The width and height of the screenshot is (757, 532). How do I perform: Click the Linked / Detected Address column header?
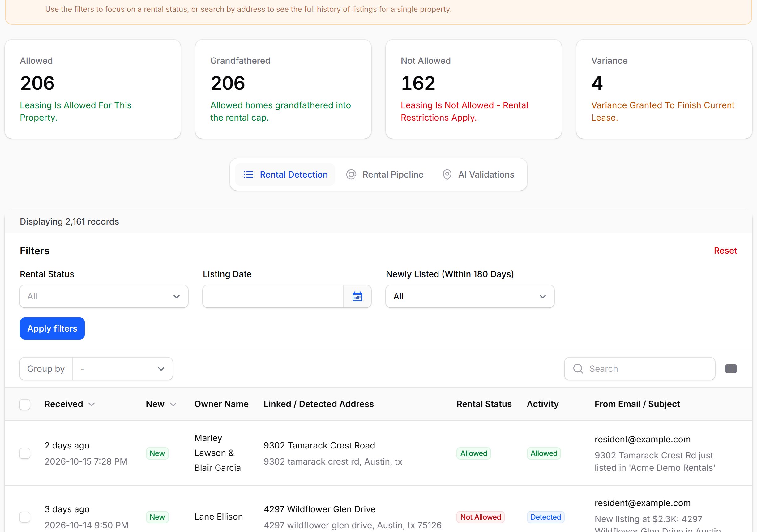(319, 404)
